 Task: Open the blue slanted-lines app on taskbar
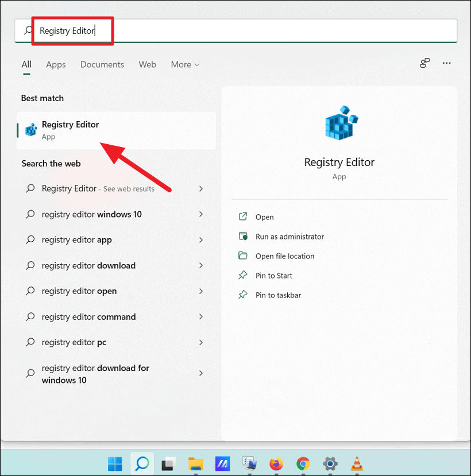click(x=223, y=464)
